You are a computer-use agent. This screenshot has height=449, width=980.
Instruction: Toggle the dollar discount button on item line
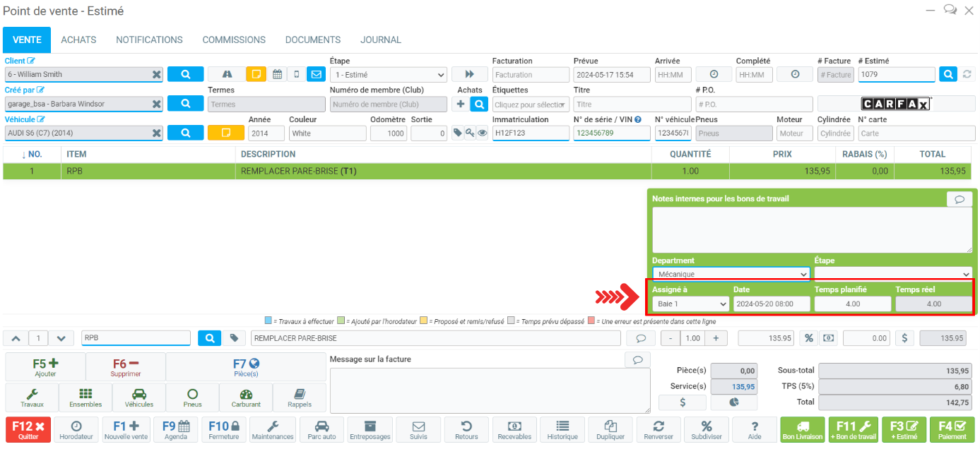(905, 338)
